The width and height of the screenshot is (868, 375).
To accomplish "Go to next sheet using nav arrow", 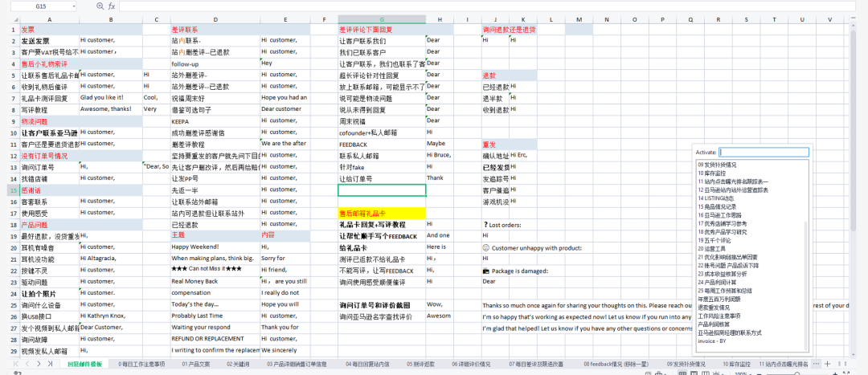I will click(x=39, y=364).
